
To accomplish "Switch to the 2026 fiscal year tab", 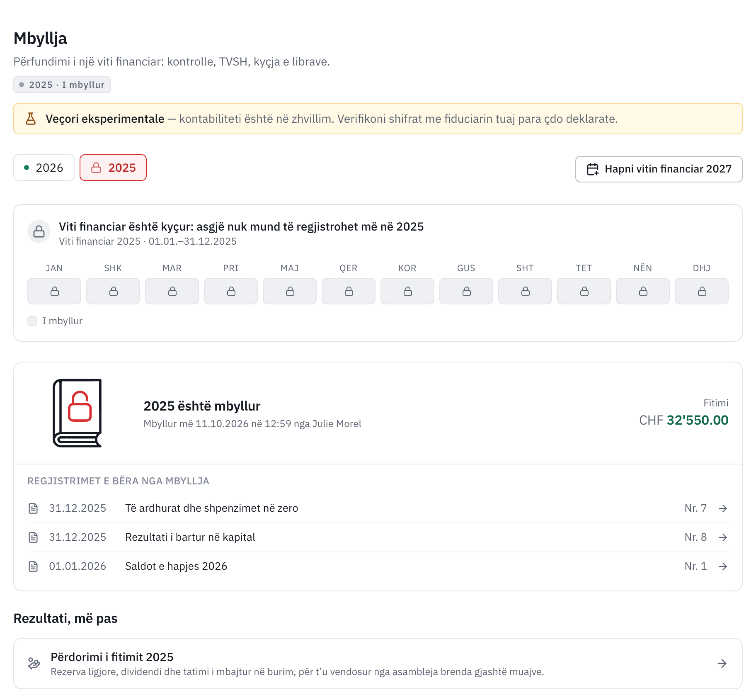I will 44,168.
